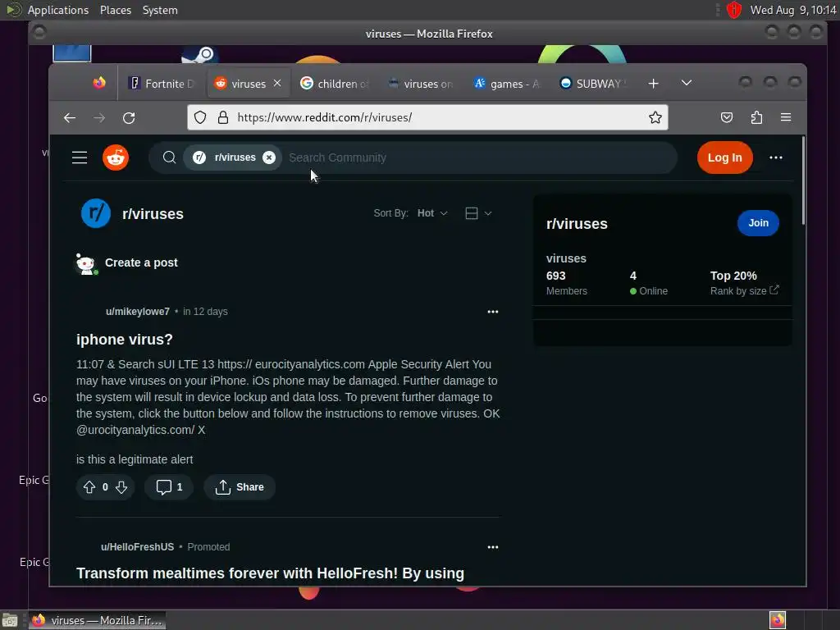The width and height of the screenshot is (840, 630).
Task: Bookmark this page with the star icon
Action: [x=655, y=117]
